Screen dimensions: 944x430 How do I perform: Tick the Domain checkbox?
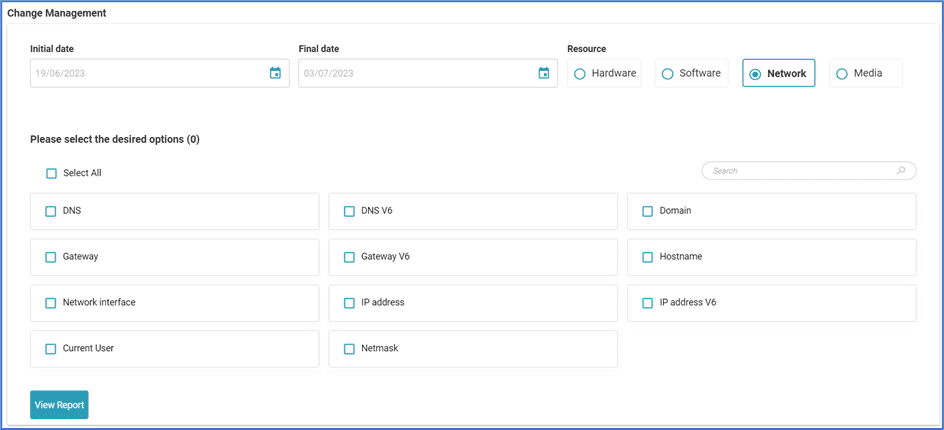(x=647, y=212)
